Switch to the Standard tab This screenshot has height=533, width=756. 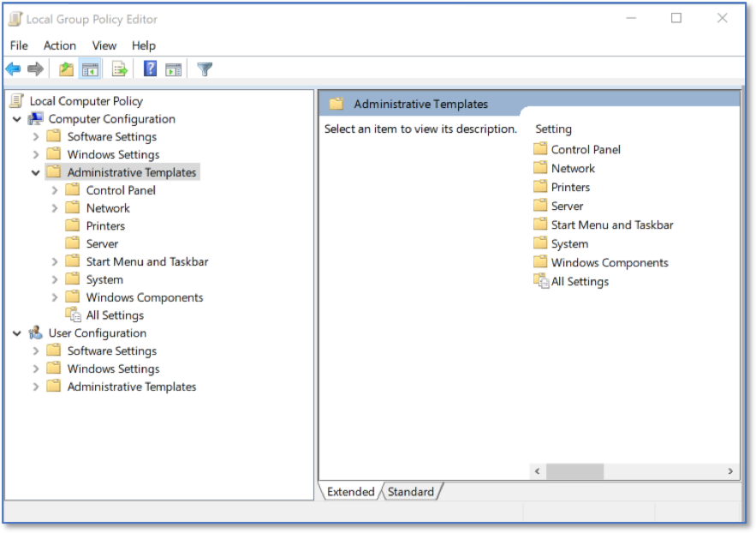coord(411,492)
